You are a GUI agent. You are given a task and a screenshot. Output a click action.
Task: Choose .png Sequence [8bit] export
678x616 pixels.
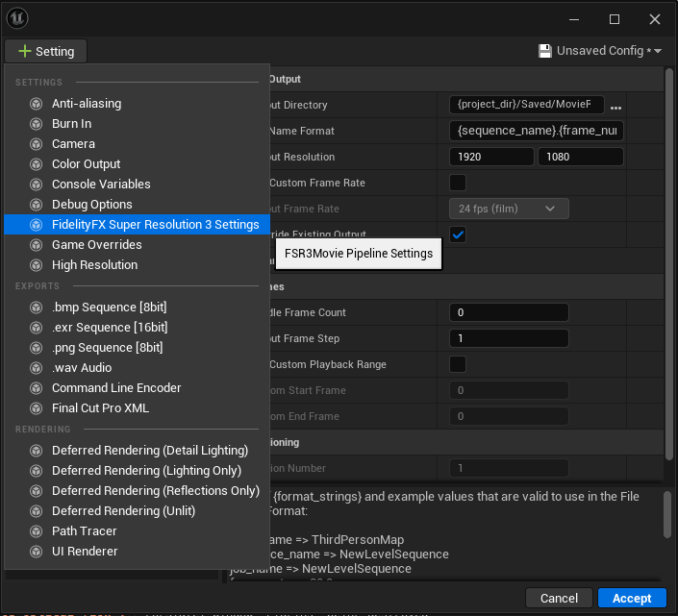coord(107,348)
